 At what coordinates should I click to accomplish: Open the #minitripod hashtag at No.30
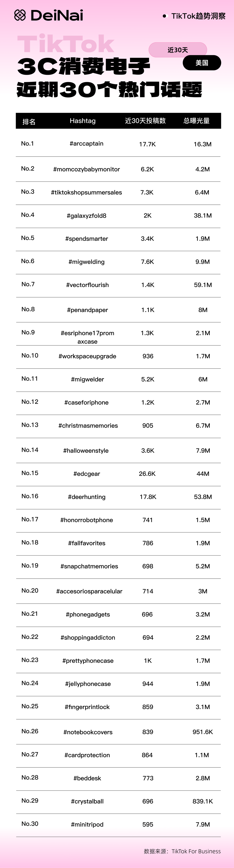(87, 825)
